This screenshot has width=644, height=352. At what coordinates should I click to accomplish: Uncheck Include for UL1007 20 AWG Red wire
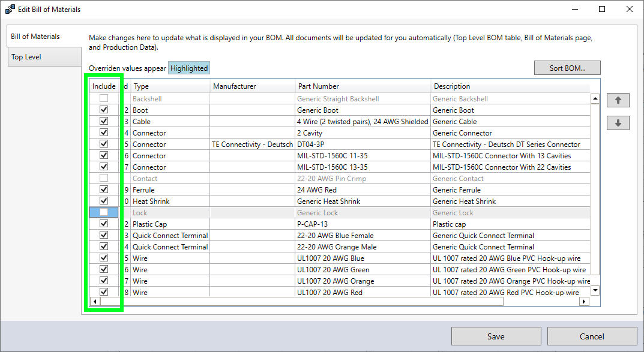coord(104,291)
